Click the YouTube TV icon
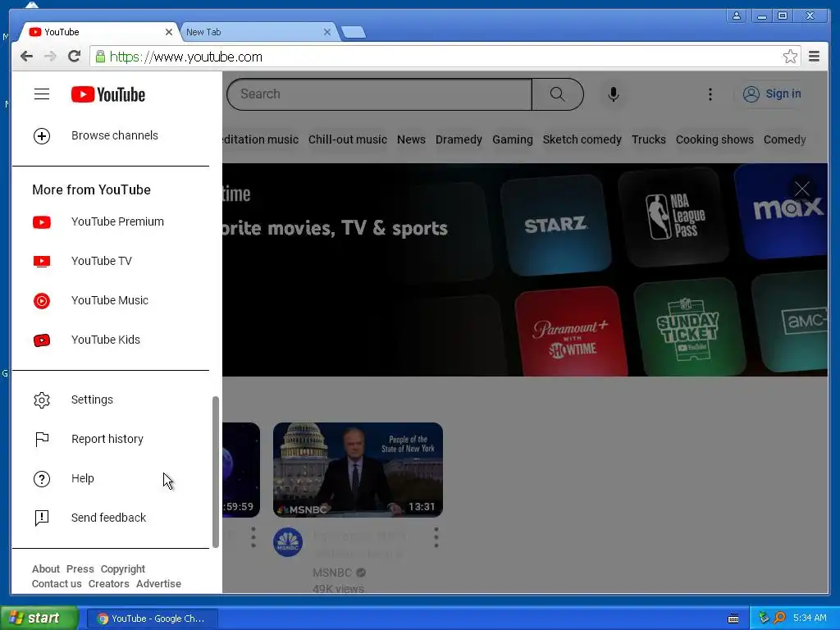 42,262
